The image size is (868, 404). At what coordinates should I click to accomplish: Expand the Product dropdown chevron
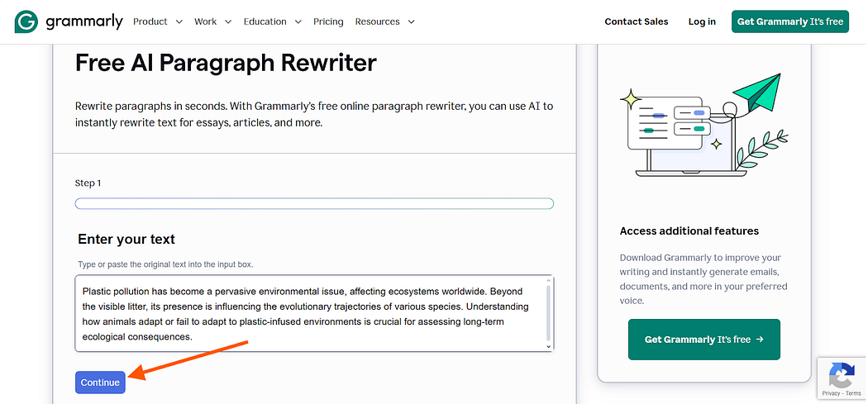[x=179, y=22]
